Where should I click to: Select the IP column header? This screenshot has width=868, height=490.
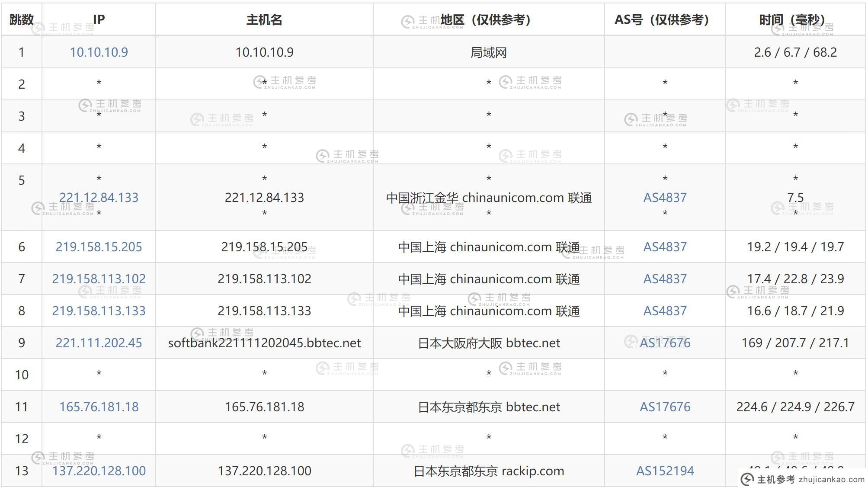click(x=99, y=19)
